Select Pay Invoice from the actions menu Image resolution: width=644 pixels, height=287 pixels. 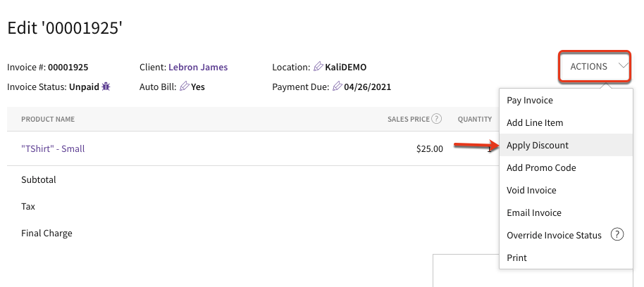530,101
